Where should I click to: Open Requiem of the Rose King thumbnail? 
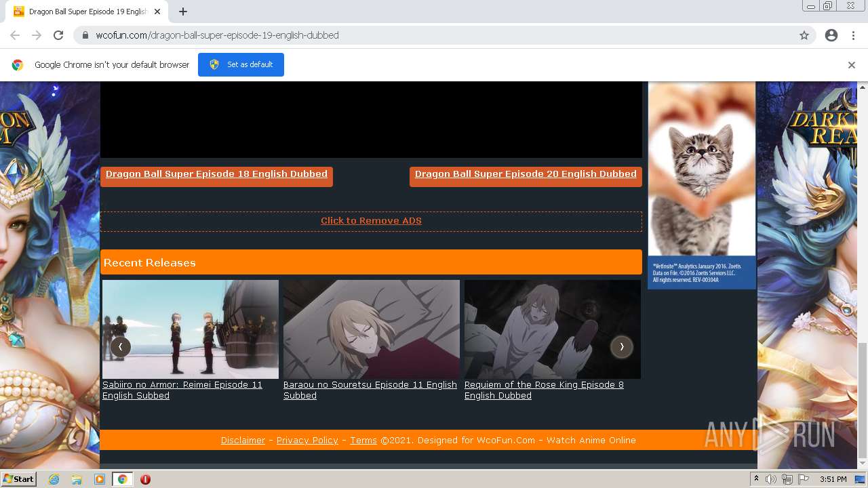[x=553, y=329]
